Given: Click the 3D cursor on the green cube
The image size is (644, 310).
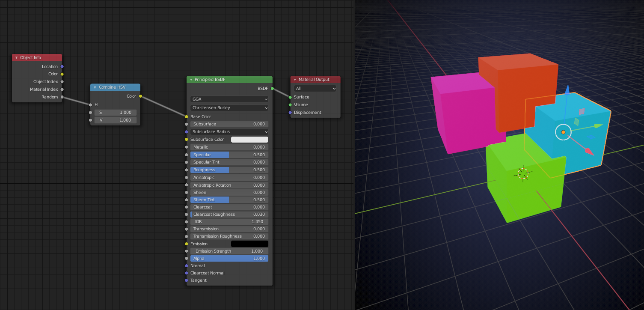Looking at the screenshot, I should (523, 173).
